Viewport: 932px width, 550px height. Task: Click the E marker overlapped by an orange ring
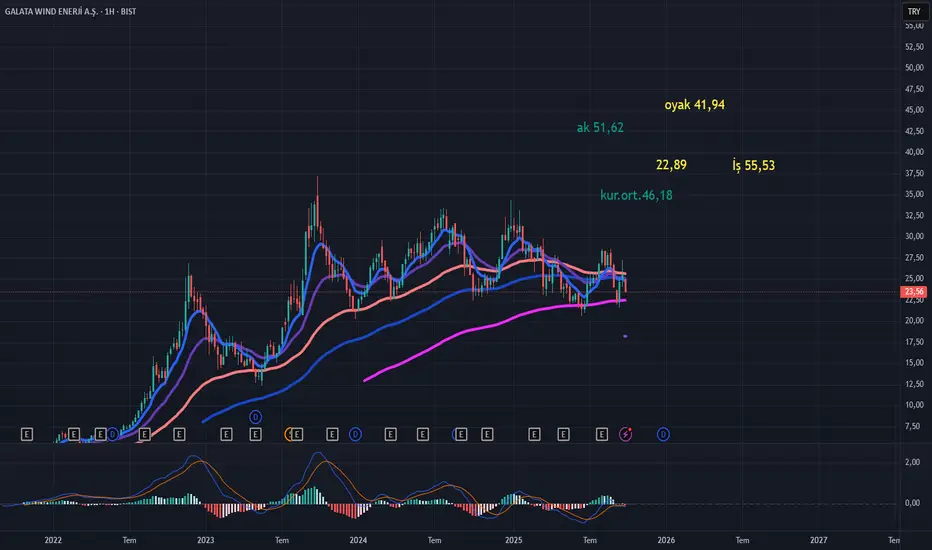click(x=296, y=435)
